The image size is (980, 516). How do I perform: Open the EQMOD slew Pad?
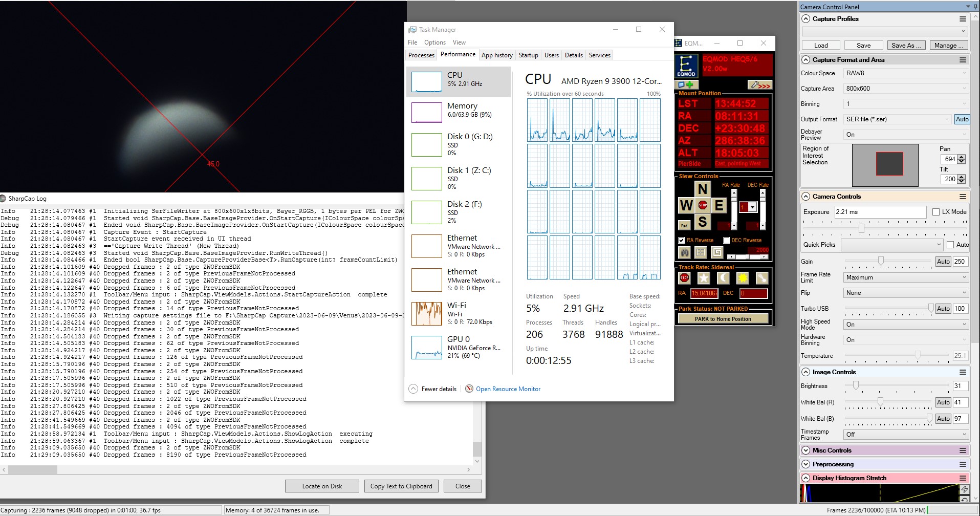click(684, 225)
